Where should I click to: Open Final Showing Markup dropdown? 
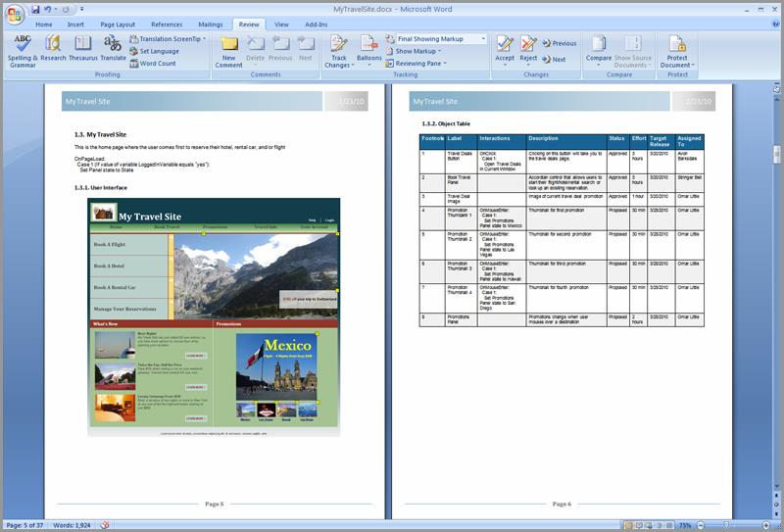tap(440, 39)
